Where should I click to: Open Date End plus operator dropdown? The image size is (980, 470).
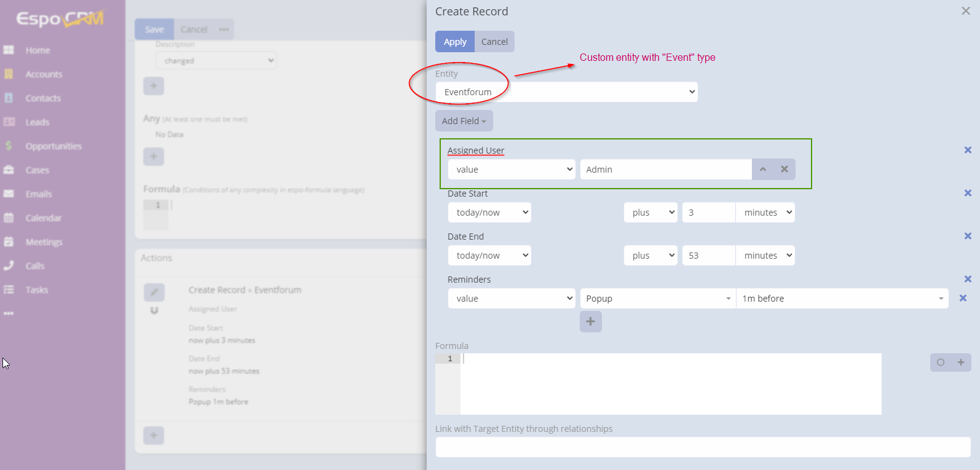[650, 256]
